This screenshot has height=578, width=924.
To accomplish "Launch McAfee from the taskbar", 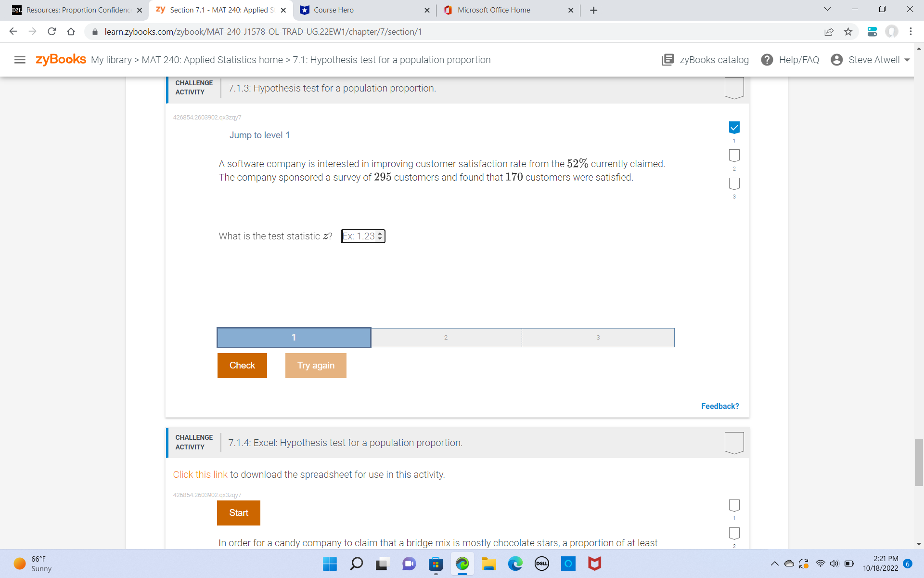I will pos(595,564).
